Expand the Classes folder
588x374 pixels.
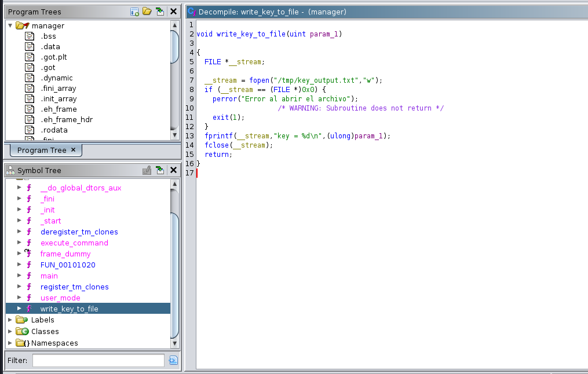pos(10,331)
